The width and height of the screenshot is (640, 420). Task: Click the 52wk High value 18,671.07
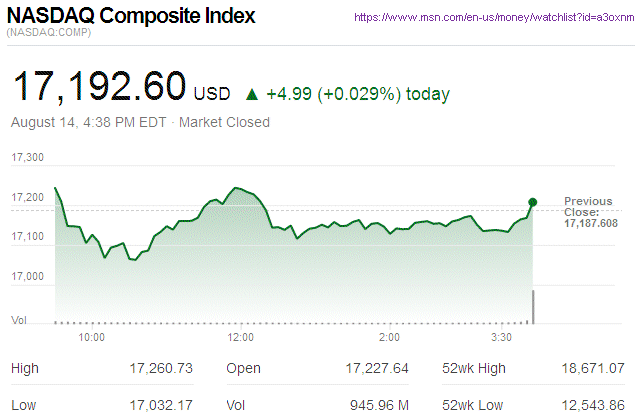593,369
